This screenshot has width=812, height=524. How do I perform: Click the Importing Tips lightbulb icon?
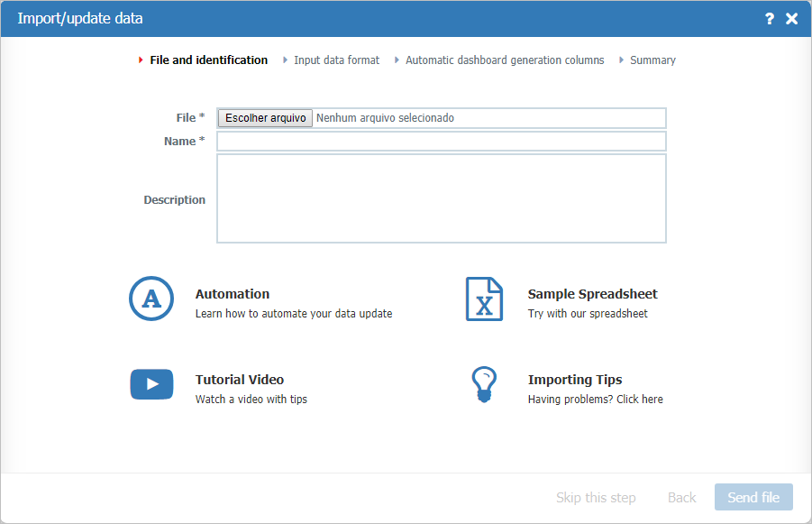pyautogui.click(x=484, y=384)
